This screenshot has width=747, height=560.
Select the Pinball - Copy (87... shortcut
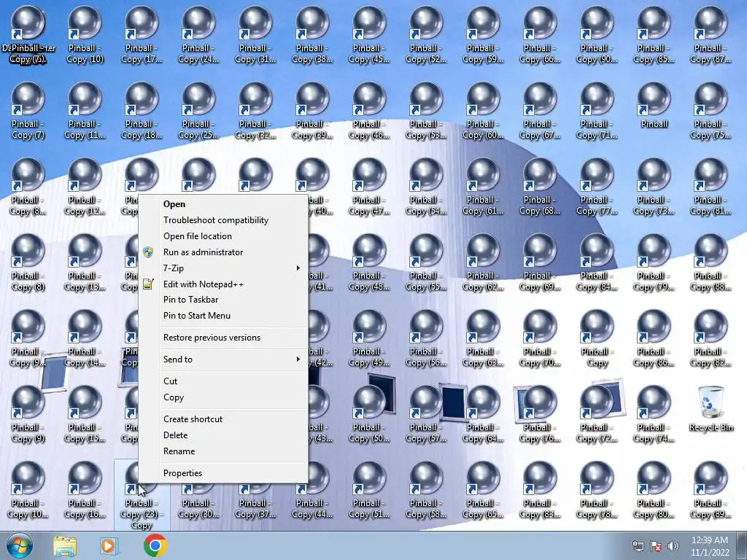click(x=711, y=35)
